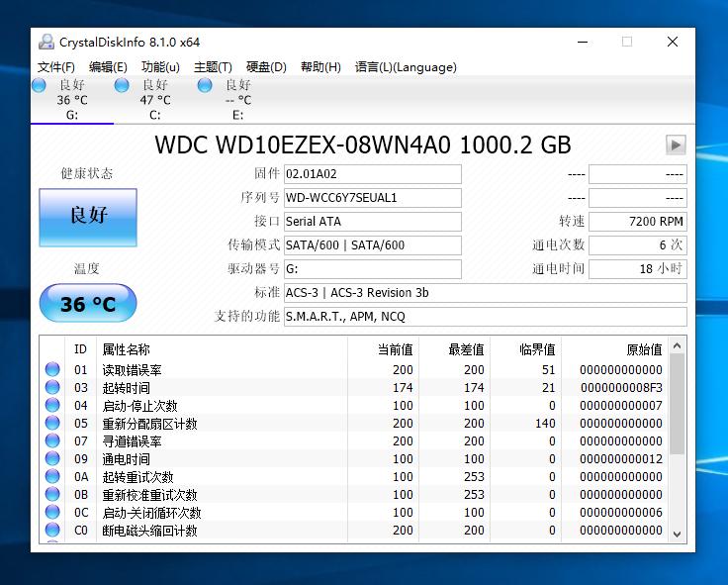The width and height of the screenshot is (728, 585).
Task: Click the 临界值 column header
Action: (525, 349)
